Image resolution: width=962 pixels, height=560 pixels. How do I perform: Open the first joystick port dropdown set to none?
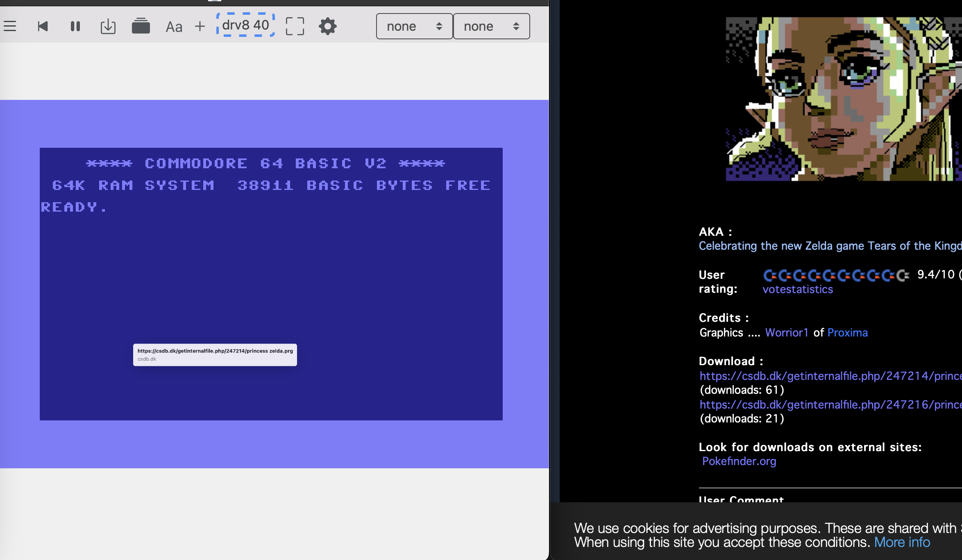(414, 26)
